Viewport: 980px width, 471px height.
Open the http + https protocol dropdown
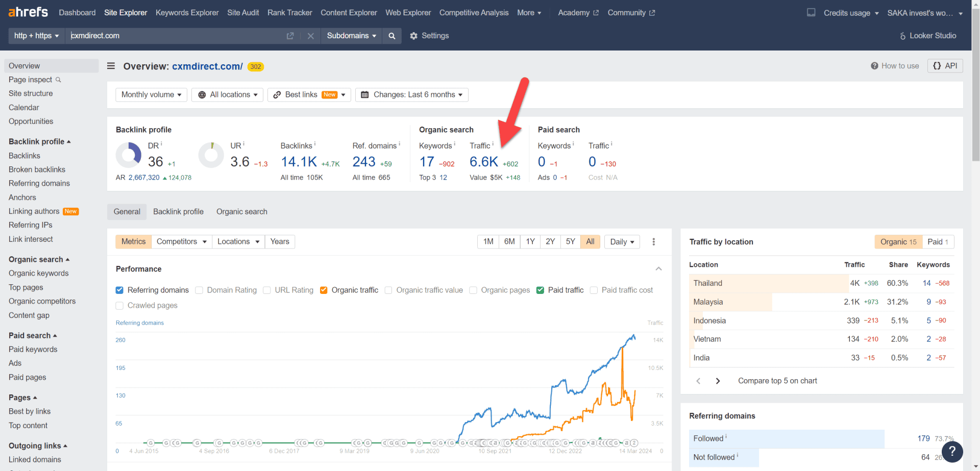37,36
